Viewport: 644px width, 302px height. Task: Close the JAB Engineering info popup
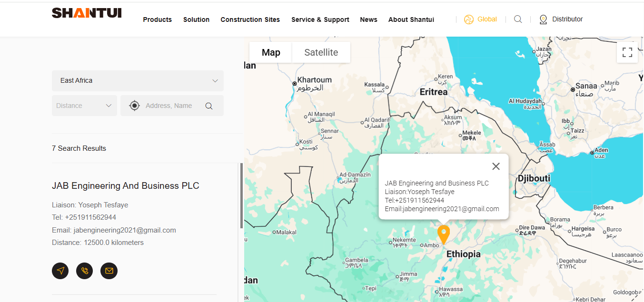point(496,166)
